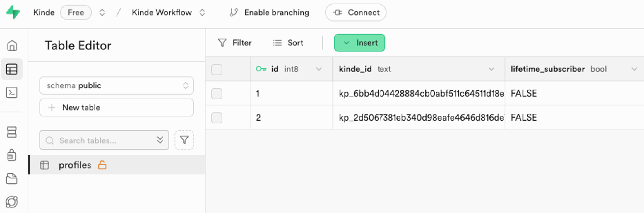644x213 pixels.
Task: Expand the kinde_id column menu
Action: (x=491, y=69)
